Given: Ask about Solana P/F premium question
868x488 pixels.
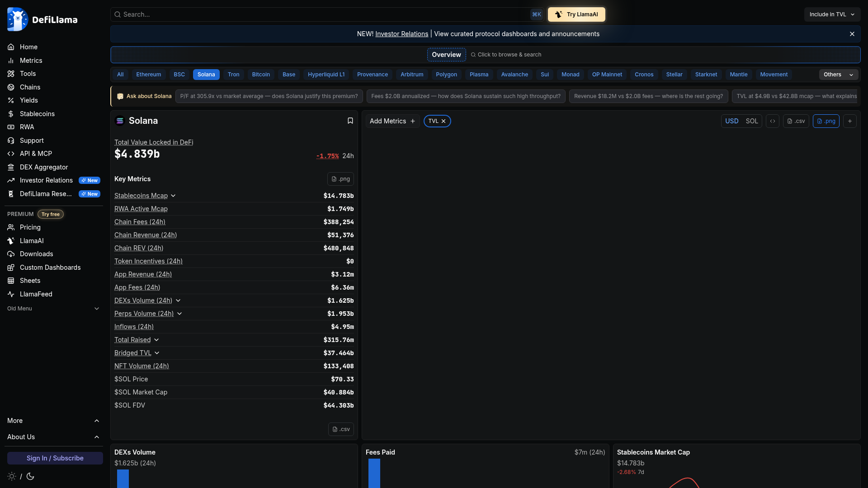Looking at the screenshot, I should tap(269, 96).
